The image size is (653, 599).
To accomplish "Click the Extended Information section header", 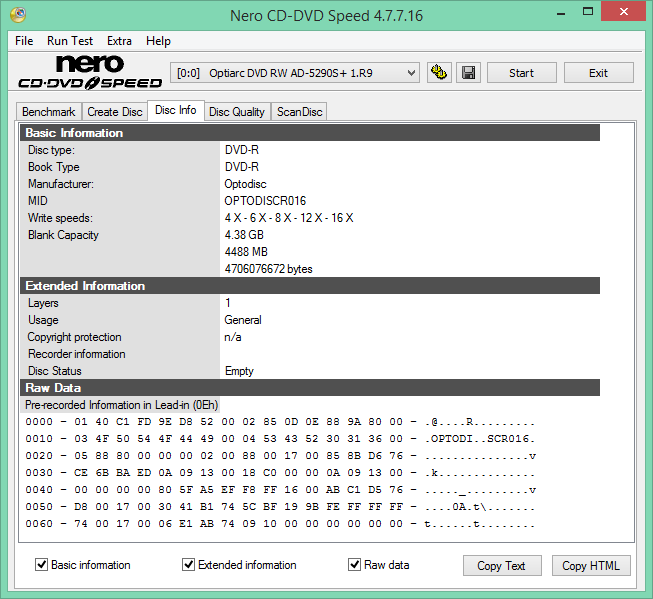I will click(310, 286).
